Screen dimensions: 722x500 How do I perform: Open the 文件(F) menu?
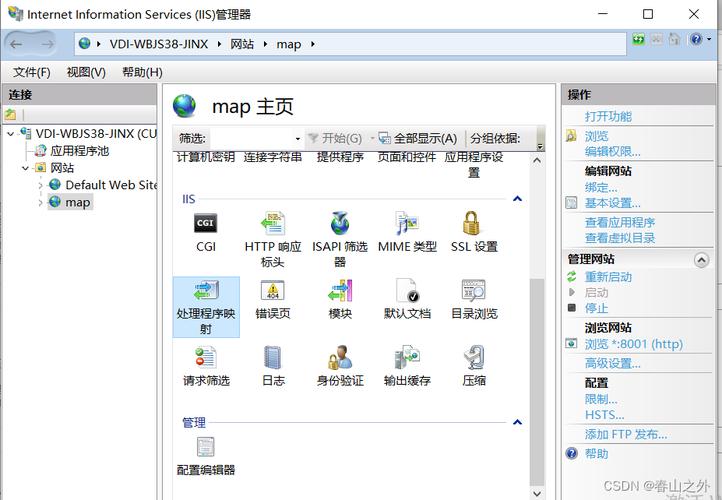(x=31, y=72)
